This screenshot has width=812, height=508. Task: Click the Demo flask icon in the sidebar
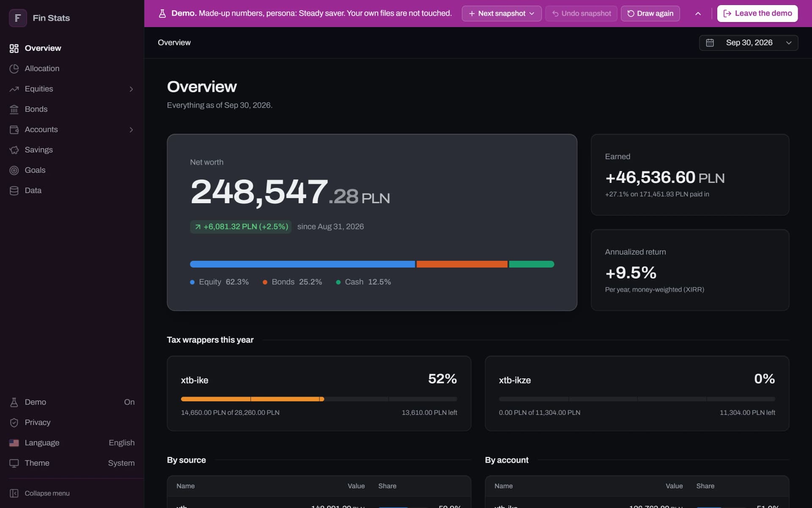[14, 402]
